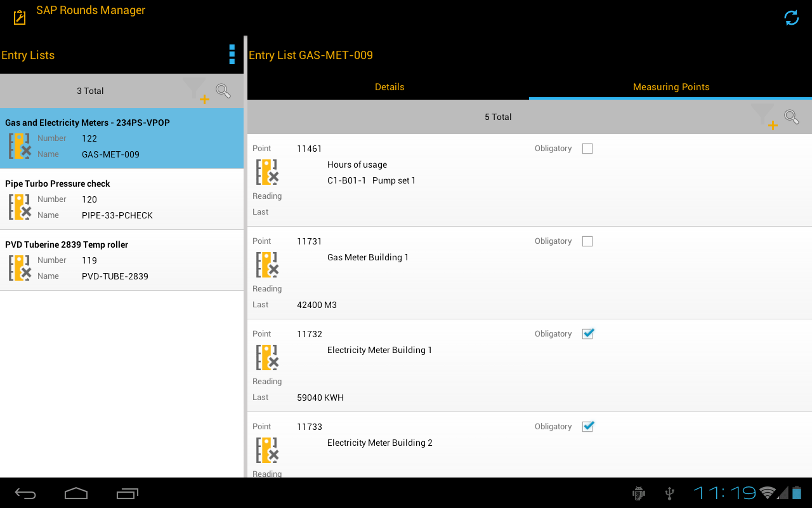This screenshot has height=508, width=812.
Task: Tap the icon for point 11733
Action: (267, 450)
